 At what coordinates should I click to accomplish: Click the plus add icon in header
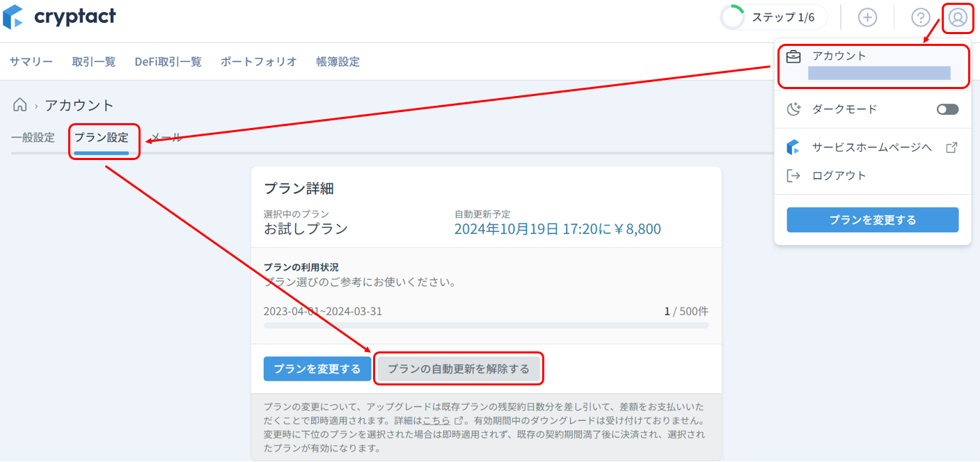(x=867, y=17)
